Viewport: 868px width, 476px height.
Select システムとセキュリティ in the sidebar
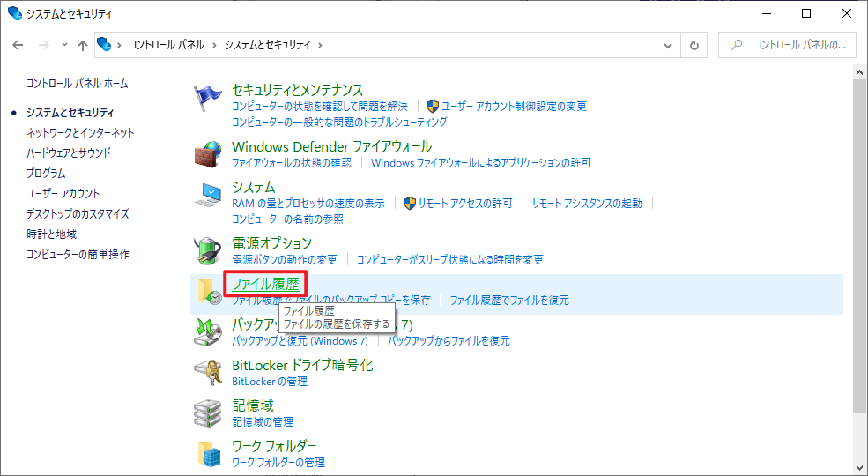coord(70,112)
